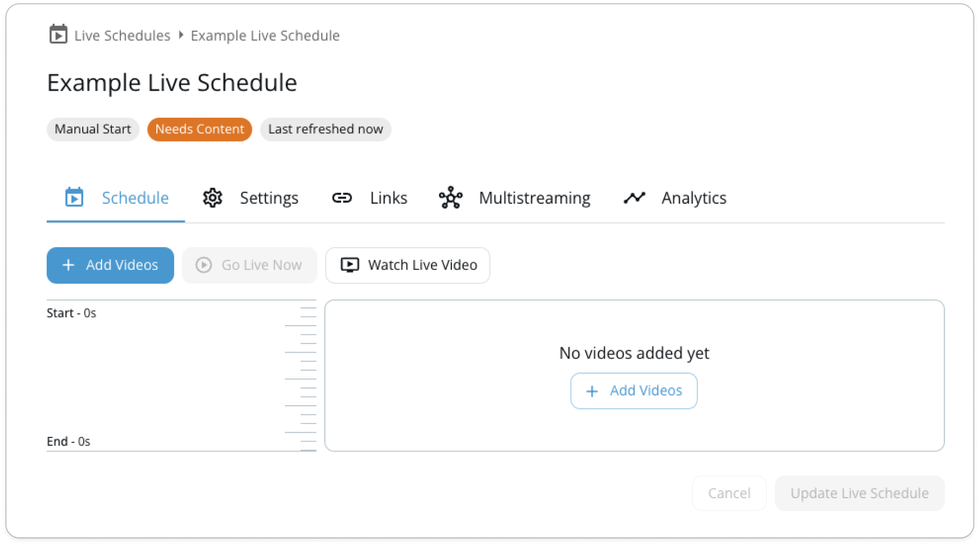
Task: Click the breadcrumb separator arrow
Action: click(x=181, y=35)
